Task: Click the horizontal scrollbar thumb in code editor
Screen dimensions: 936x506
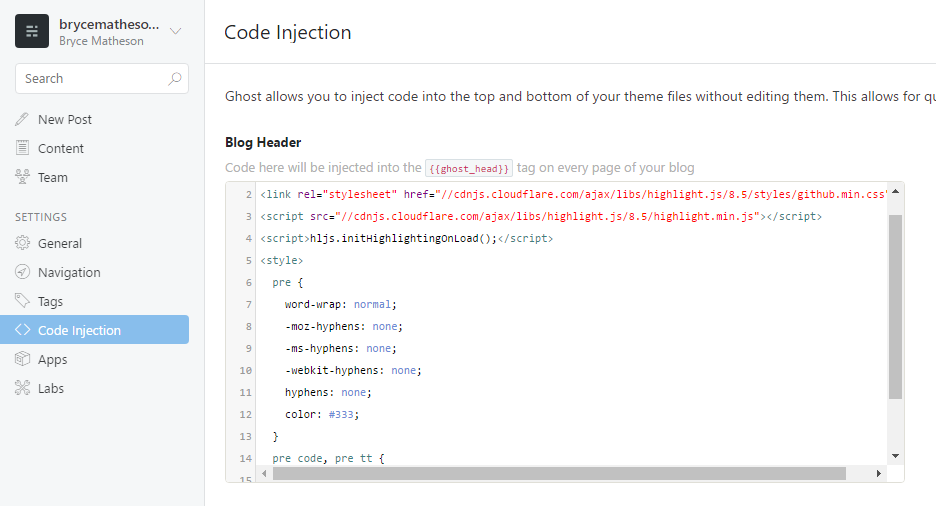Action: tap(558, 473)
